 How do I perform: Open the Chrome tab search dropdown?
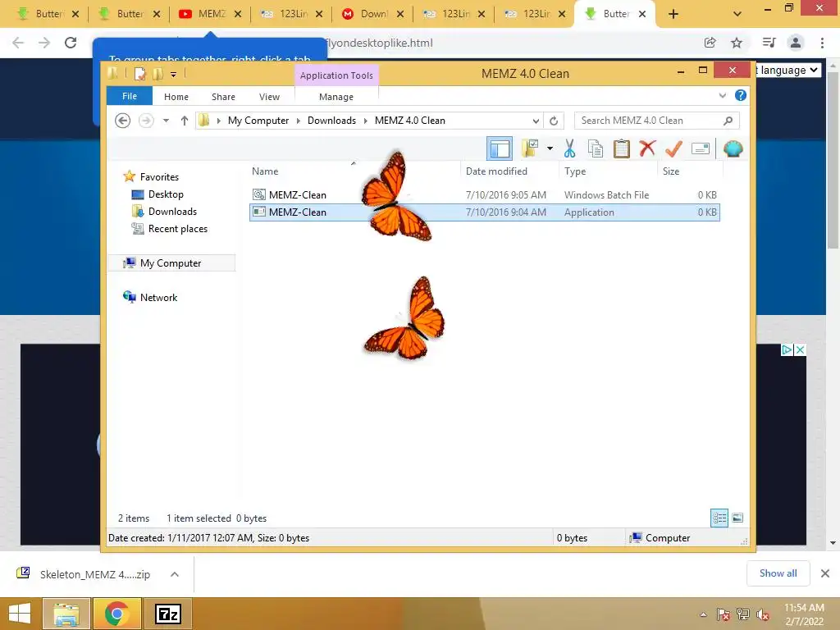(737, 15)
